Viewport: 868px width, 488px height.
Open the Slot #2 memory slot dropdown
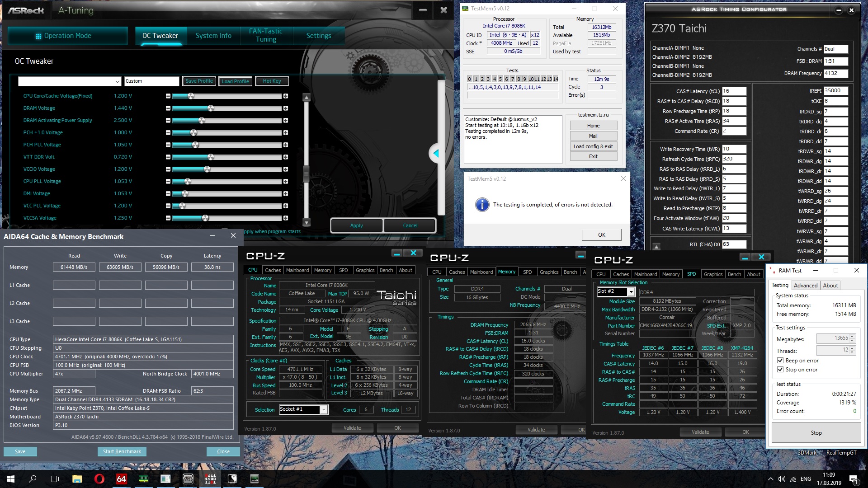(x=631, y=292)
